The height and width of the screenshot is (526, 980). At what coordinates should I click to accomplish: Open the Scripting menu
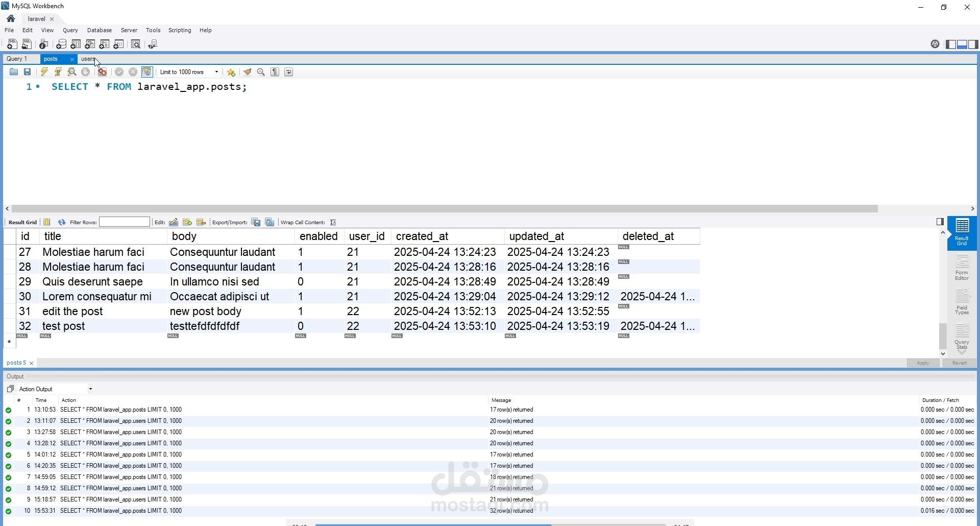tap(180, 30)
